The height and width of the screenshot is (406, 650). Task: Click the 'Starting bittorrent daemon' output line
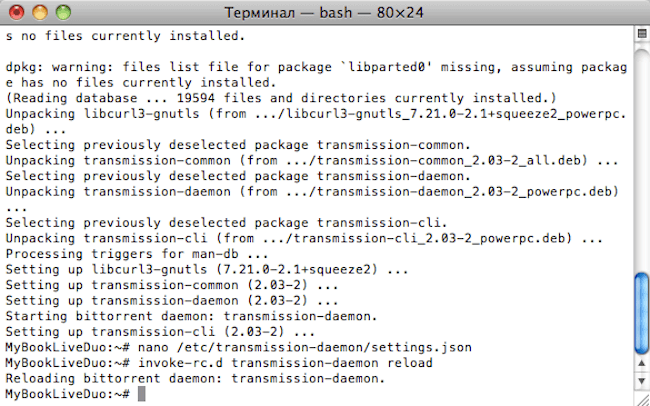click(191, 316)
